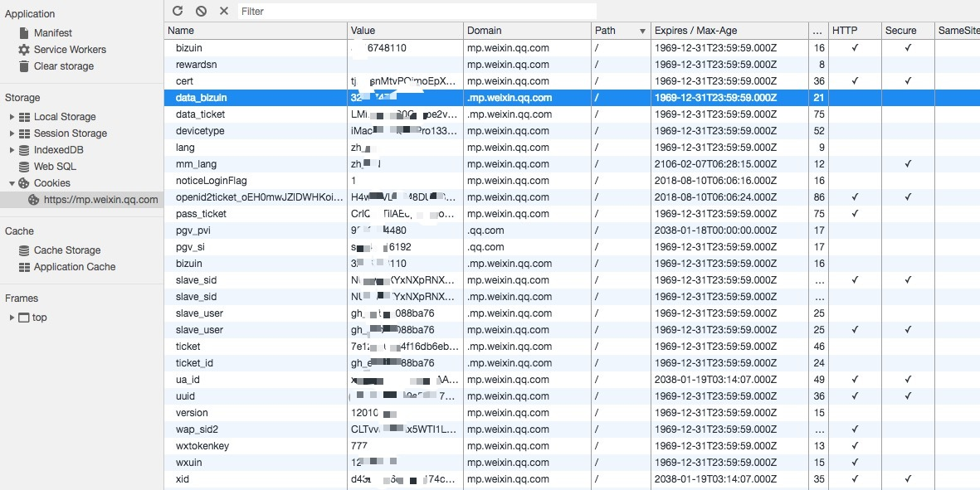Click the Service Workers gear icon
This screenshot has width=980, height=490.
pyautogui.click(x=24, y=49)
